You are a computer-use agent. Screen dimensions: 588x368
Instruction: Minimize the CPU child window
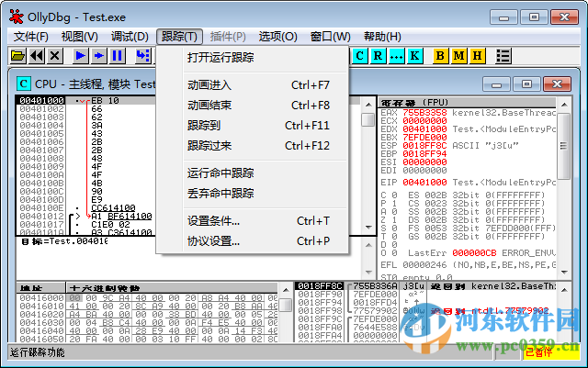[496, 84]
